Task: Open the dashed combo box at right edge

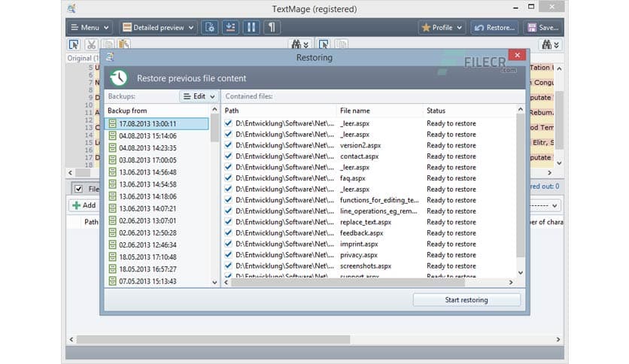Action: [x=545, y=205]
